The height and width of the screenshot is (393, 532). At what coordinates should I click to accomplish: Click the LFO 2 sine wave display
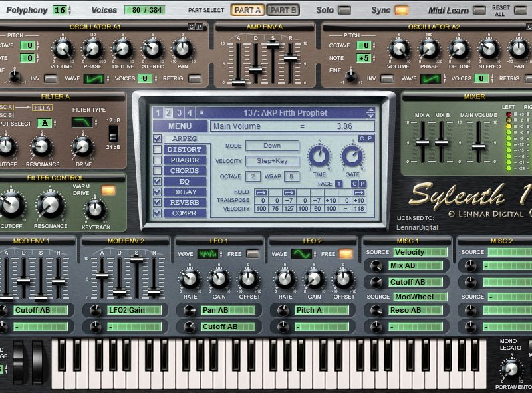click(x=302, y=254)
